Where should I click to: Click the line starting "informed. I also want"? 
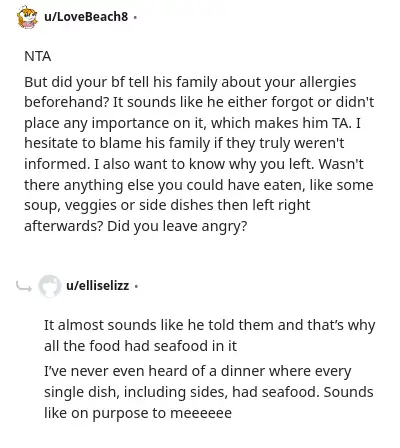[x=194, y=164]
